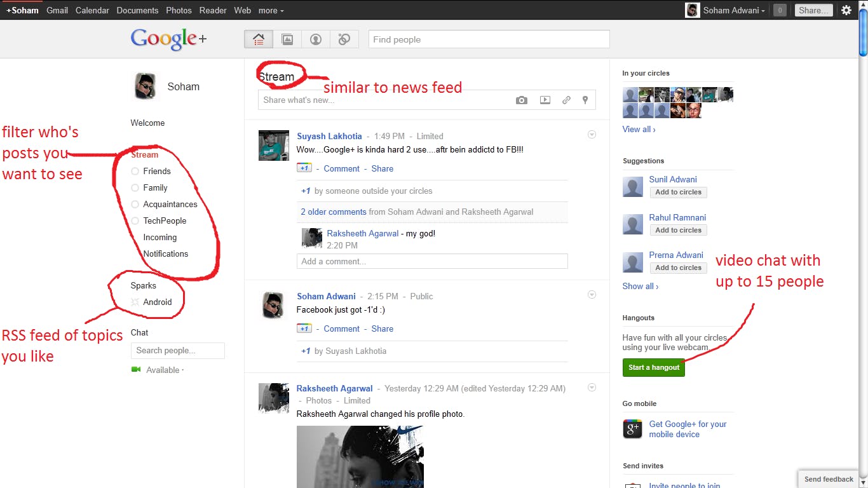The height and width of the screenshot is (488, 868).
Task: +1 Suyash Lakhotia's post
Action: pos(304,168)
